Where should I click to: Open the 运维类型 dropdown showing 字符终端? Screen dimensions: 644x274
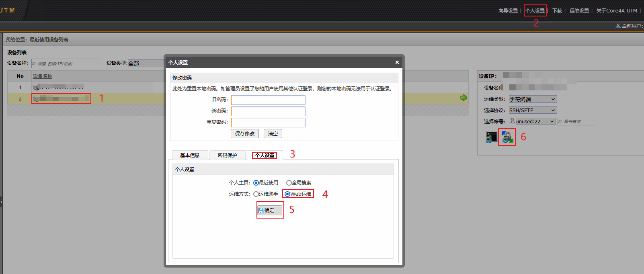(532, 99)
